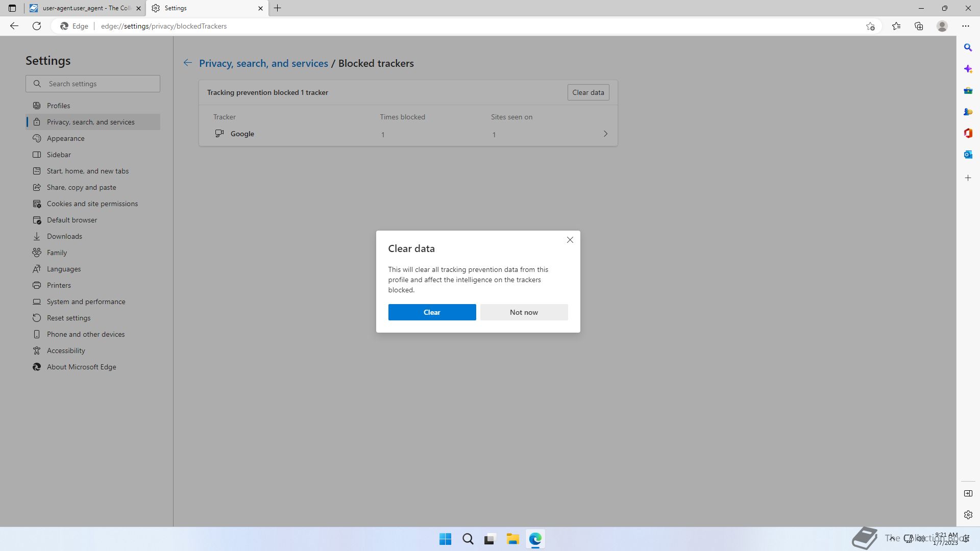Open the Discover sparkle icon in the sidebar
The image size is (980, 551).
click(x=968, y=69)
